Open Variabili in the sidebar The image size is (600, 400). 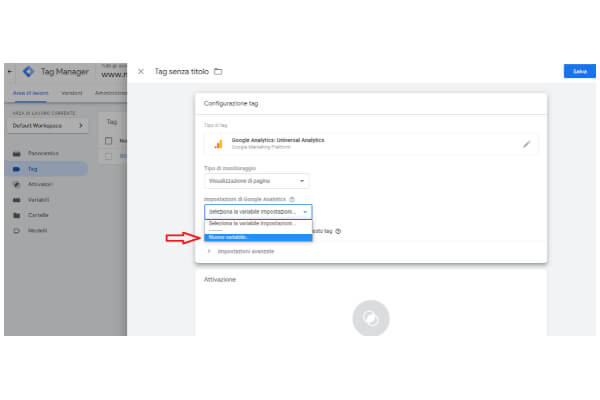click(39, 200)
